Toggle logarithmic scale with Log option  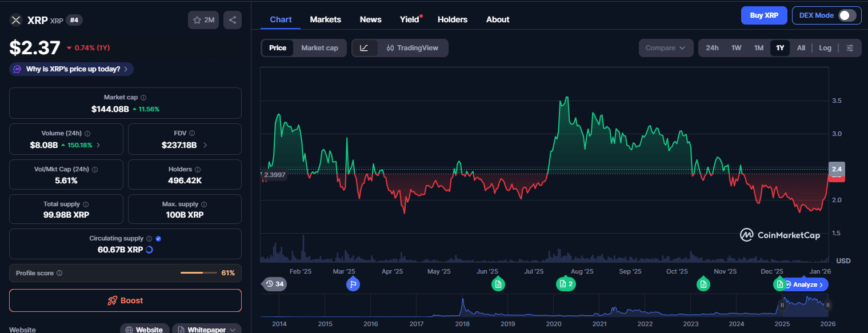[x=825, y=48]
